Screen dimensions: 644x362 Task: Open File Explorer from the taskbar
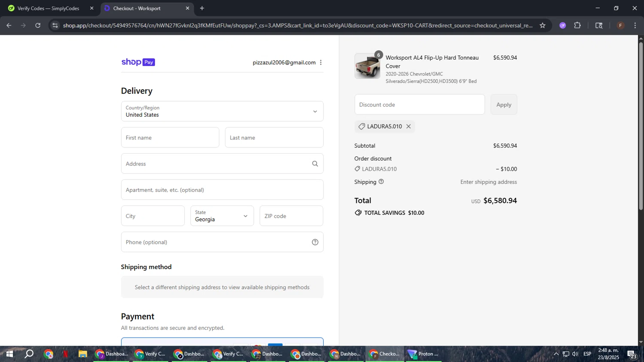83,354
